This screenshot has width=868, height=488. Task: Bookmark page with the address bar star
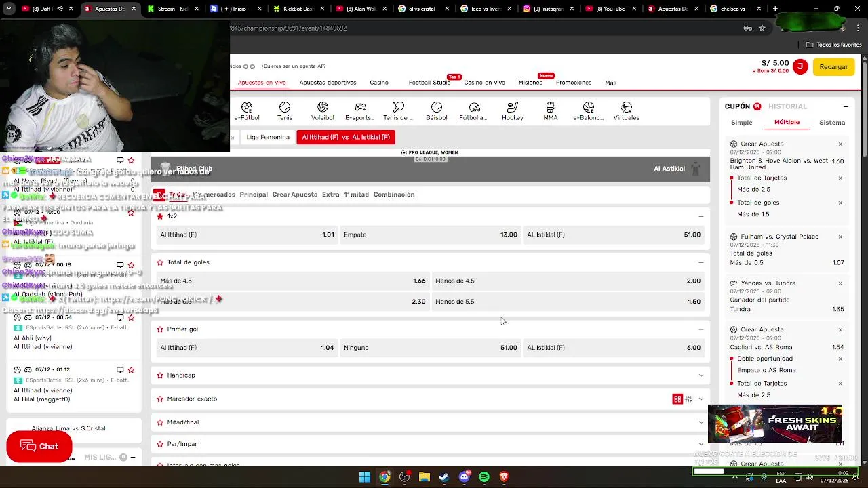coord(762,28)
